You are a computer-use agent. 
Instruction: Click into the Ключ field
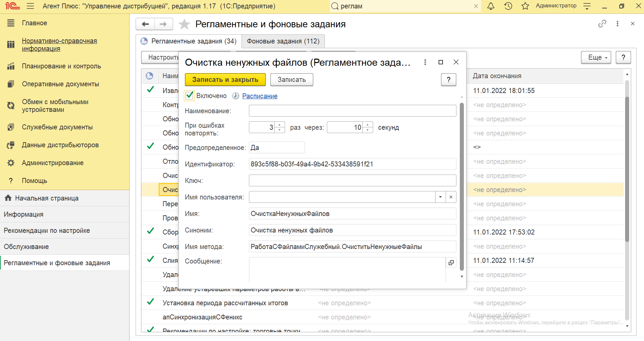353,181
